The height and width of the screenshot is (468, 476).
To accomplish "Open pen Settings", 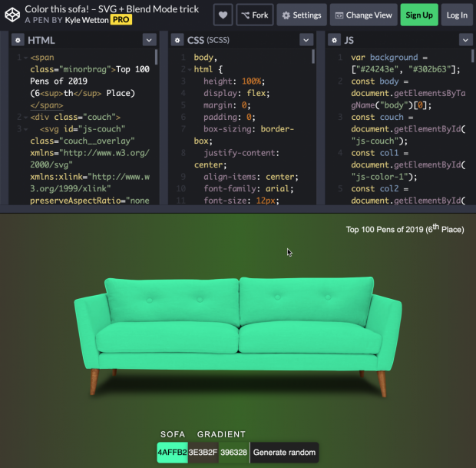I will coord(302,15).
